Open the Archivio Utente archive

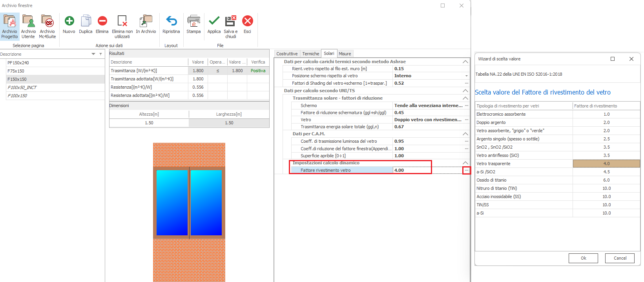coord(28,26)
